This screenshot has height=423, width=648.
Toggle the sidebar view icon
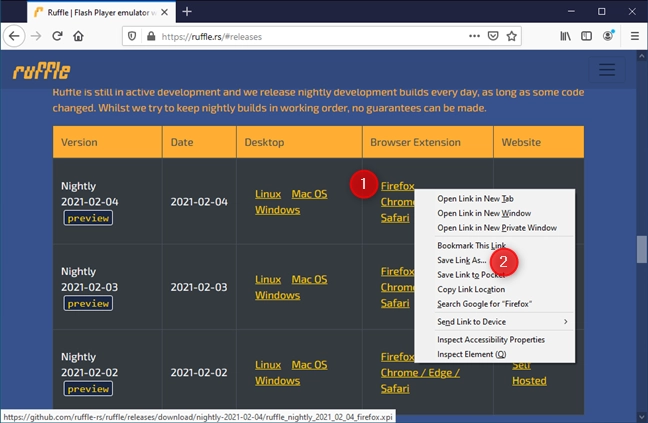click(586, 36)
